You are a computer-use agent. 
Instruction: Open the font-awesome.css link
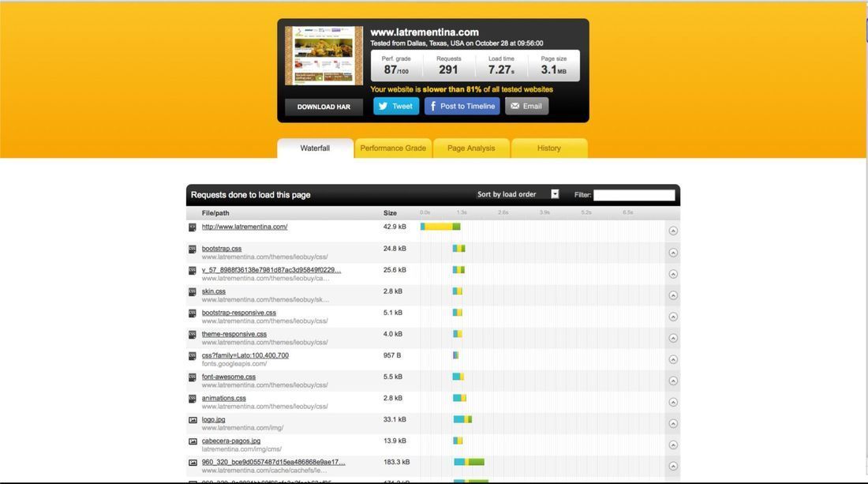tap(229, 377)
